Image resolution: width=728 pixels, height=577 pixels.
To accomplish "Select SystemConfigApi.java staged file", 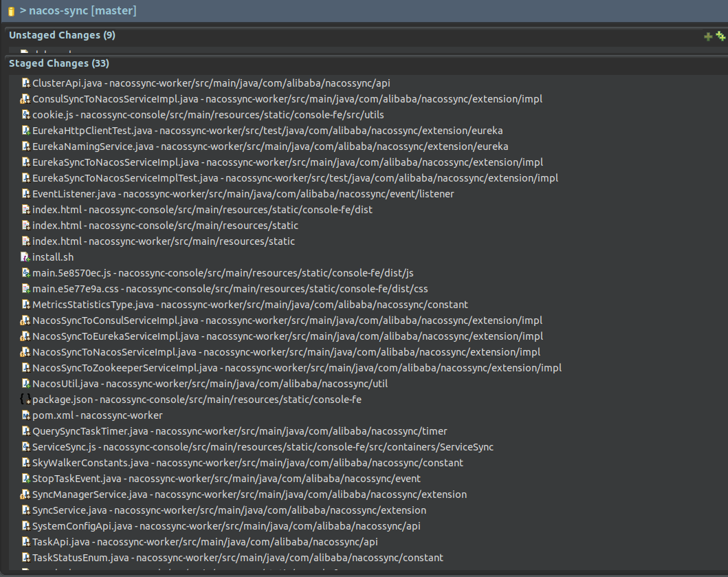I will pyautogui.click(x=226, y=526).
